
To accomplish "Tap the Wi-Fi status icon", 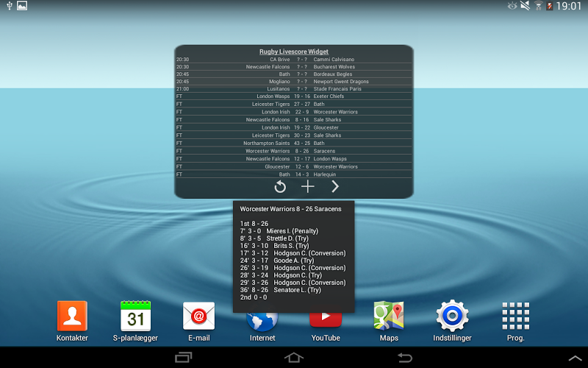I will pos(539,6).
